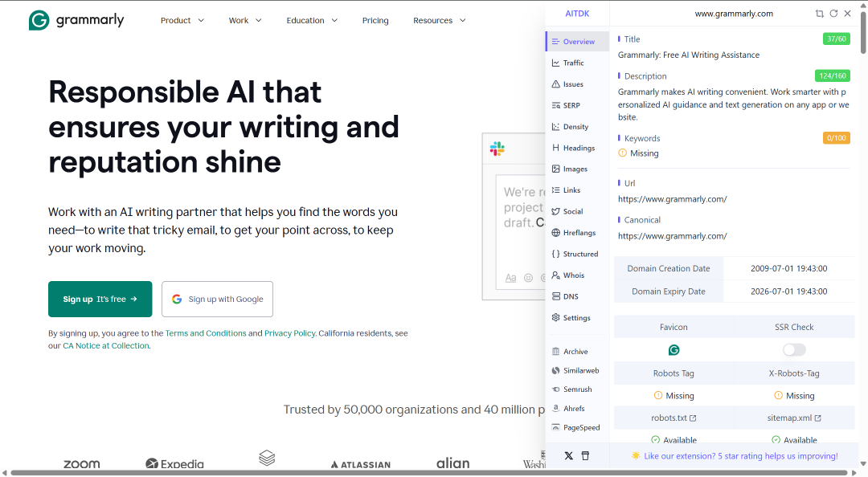Viewport: 868px width, 477px height.
Task: Click the Url value https://www.grammarly.com/
Action: [x=673, y=199]
